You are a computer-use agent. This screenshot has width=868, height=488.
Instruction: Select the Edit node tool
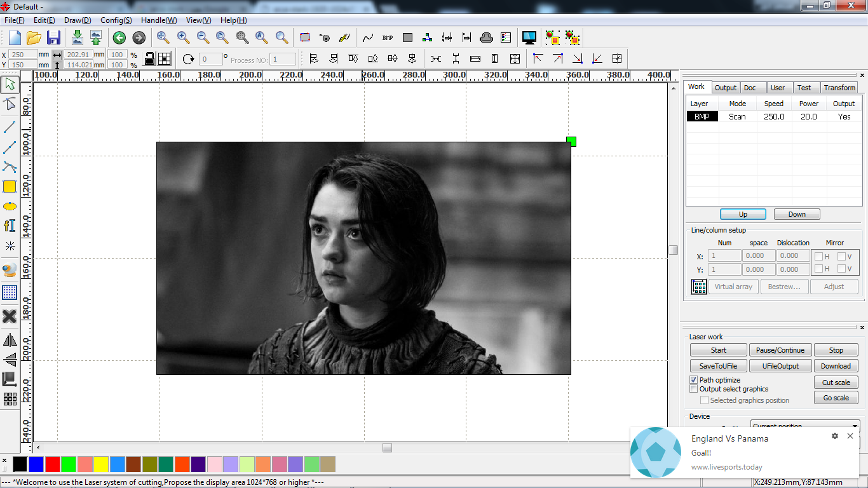click(x=10, y=104)
